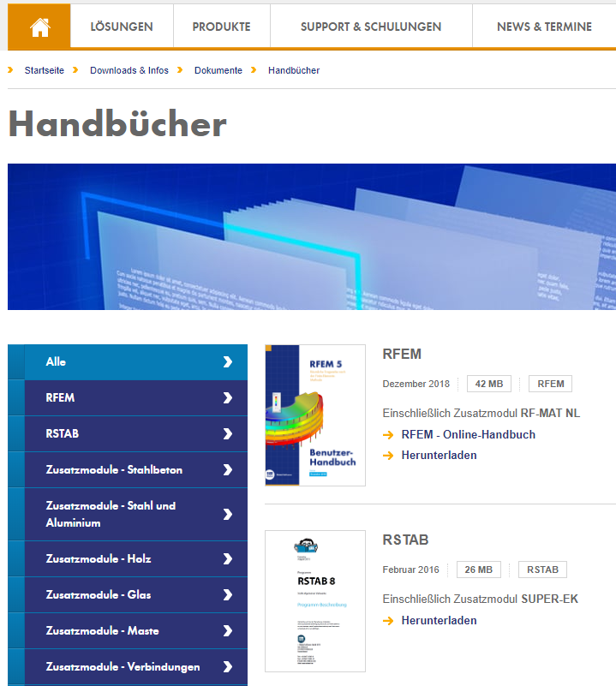This screenshot has width=616, height=686.
Task: Click the arrow icon beside RFEM - Online-Handbuch
Action: pos(388,435)
